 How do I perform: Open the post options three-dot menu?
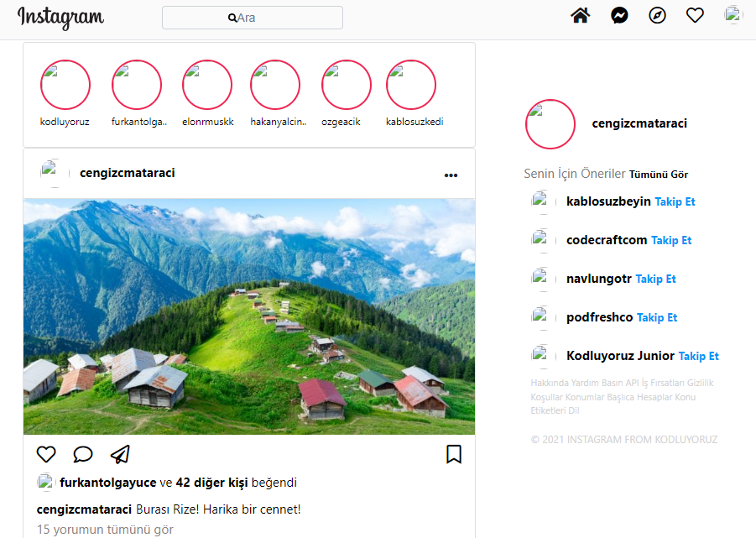pyautogui.click(x=451, y=175)
